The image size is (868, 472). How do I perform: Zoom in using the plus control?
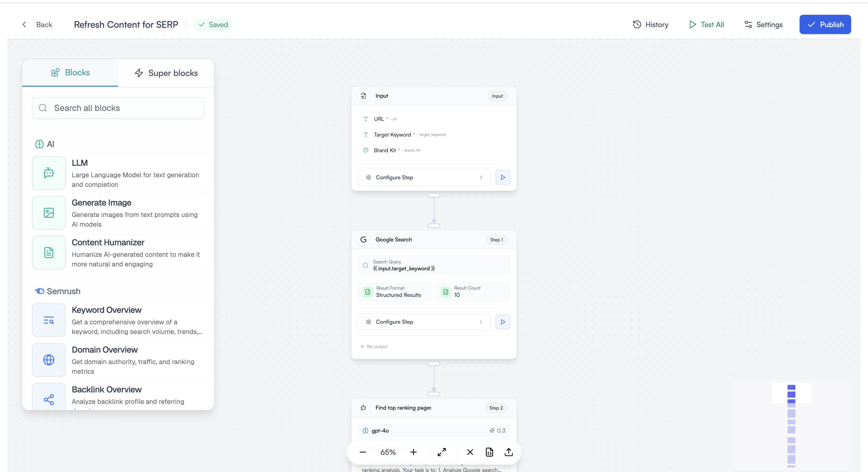(413, 452)
